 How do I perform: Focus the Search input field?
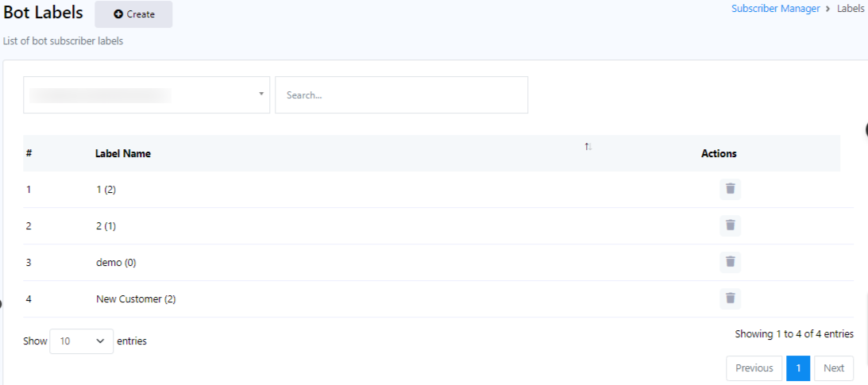[x=401, y=94]
